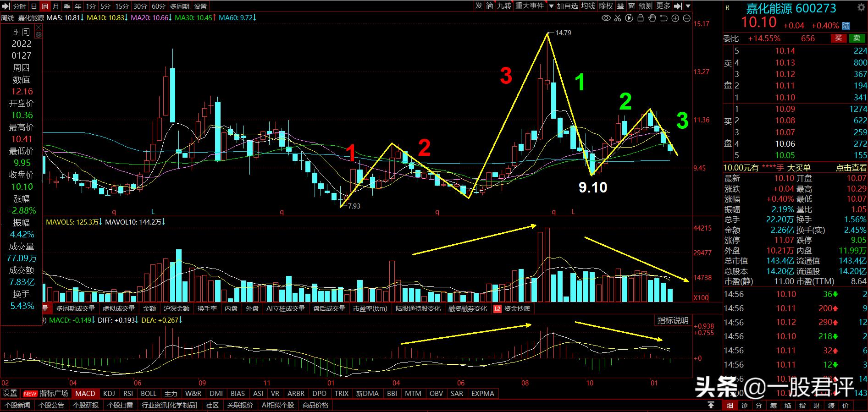The height and width of the screenshot is (412, 868).
Task: Open the 绩 performance tab icon
Action: [x=831, y=406]
